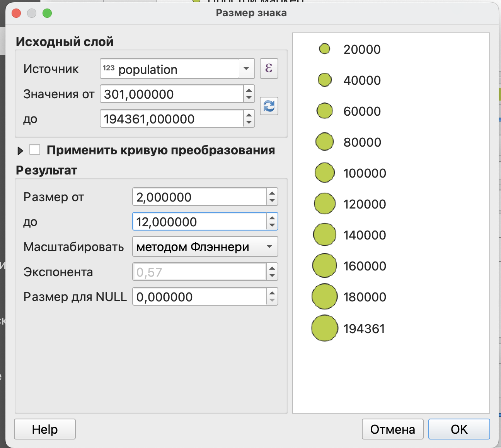This screenshot has height=448, width=501.
Task: Click the 100000 legend circle symbol
Action: click(325, 173)
